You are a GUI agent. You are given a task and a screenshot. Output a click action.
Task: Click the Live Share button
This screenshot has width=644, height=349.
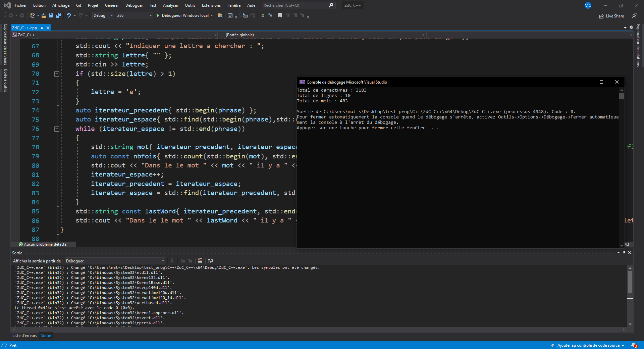click(612, 16)
